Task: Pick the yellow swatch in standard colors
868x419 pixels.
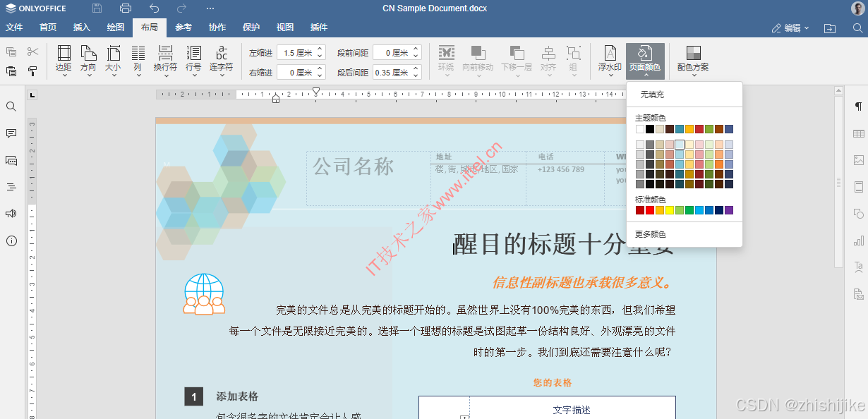Action: [x=670, y=210]
